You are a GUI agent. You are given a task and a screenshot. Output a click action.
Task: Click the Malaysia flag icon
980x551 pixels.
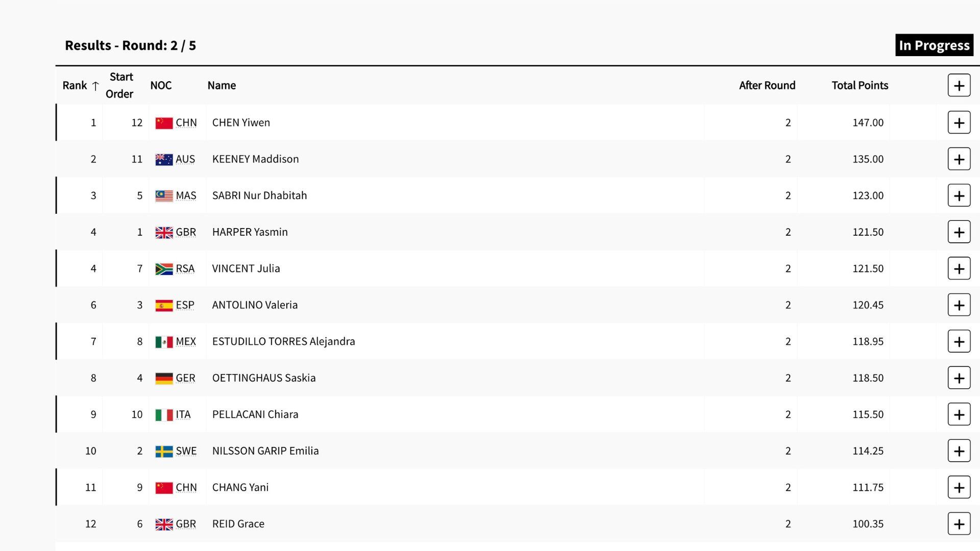164,196
